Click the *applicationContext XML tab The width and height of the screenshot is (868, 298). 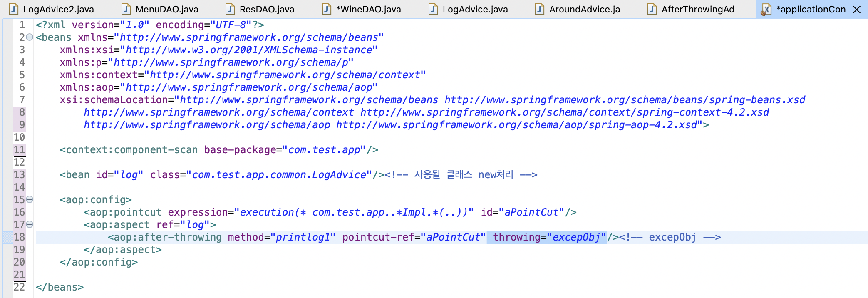coord(811,9)
